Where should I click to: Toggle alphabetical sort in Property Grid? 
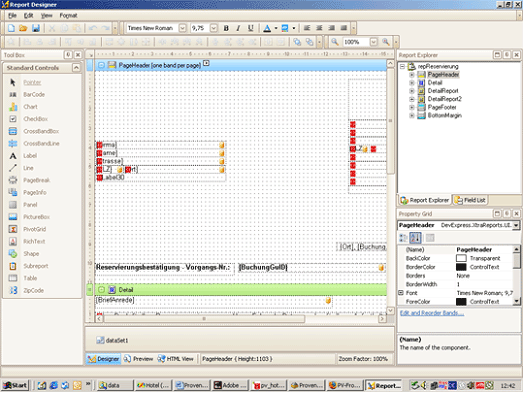coord(415,238)
